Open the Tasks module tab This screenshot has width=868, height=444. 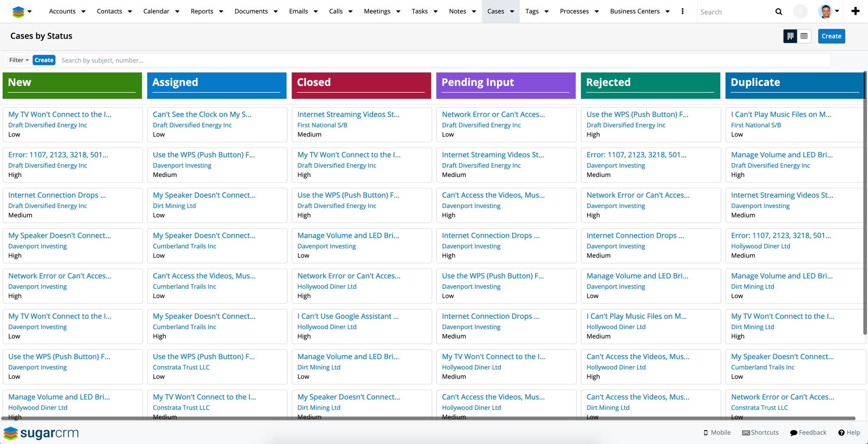click(x=420, y=11)
